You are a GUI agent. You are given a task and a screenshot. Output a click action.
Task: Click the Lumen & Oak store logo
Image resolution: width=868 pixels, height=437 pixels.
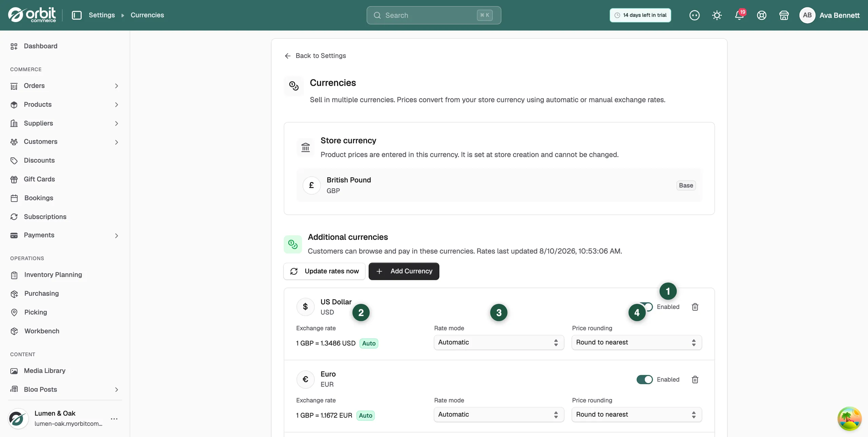click(x=18, y=419)
